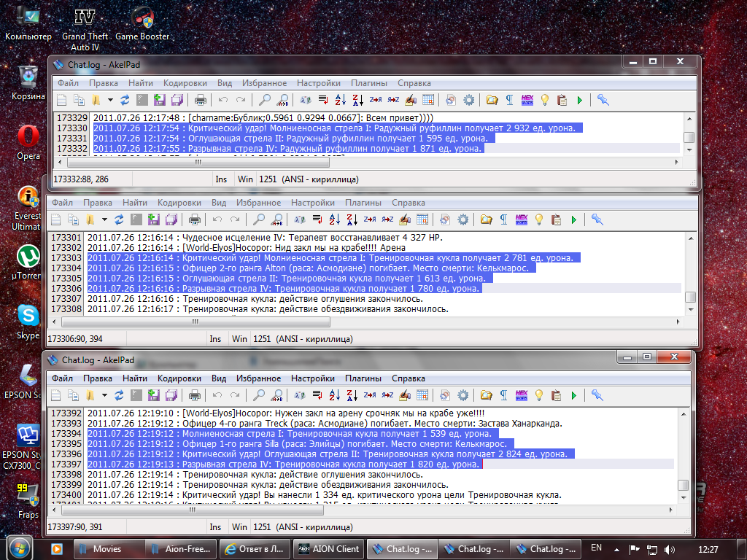Click Replace A→B magnifier icon, top window
The height and width of the screenshot is (560, 747).
point(282,100)
